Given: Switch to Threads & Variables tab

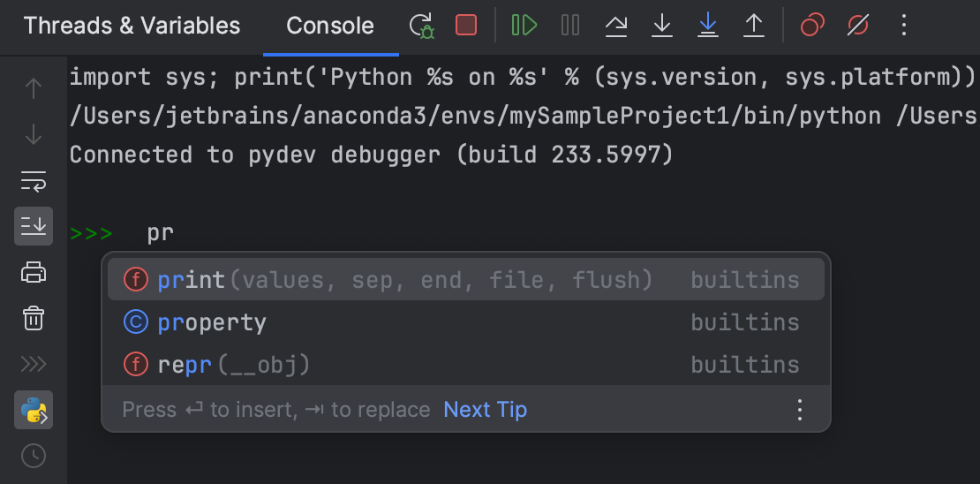Looking at the screenshot, I should coord(132,26).
